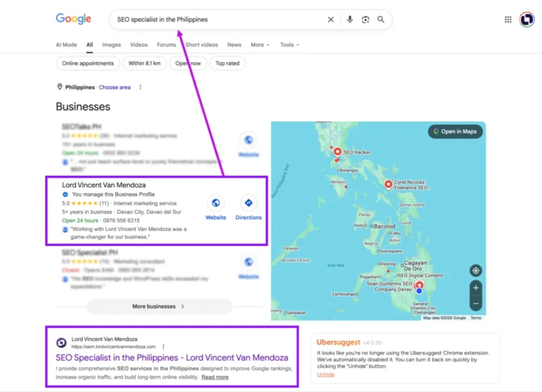
Task: Zoom out on the map
Action: click(x=476, y=304)
